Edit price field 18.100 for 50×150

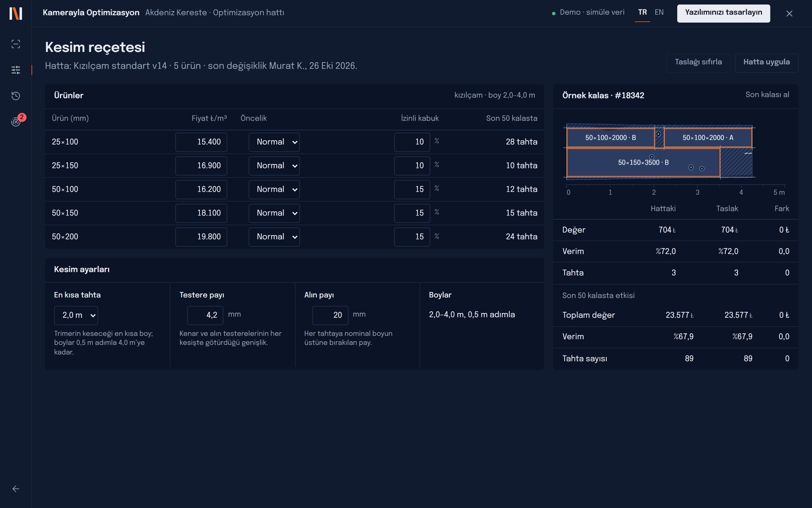(x=201, y=213)
